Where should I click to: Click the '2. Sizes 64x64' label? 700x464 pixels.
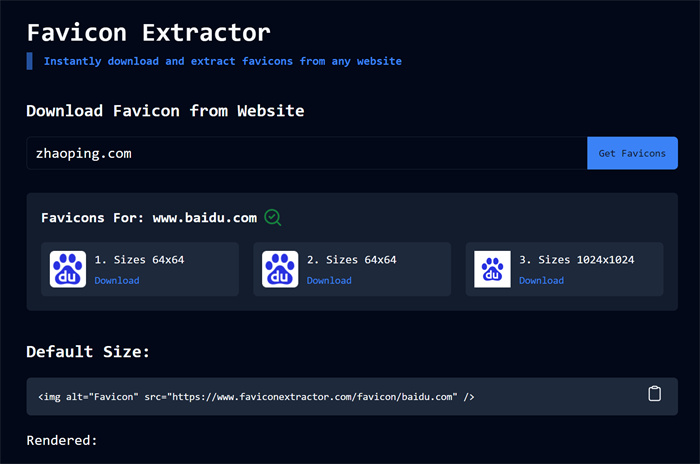351,259
